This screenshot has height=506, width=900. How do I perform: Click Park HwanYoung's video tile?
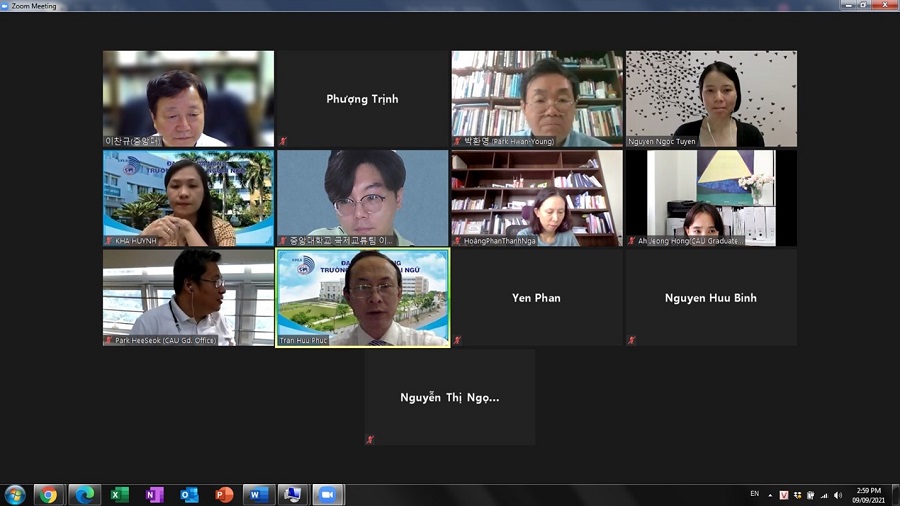click(537, 99)
